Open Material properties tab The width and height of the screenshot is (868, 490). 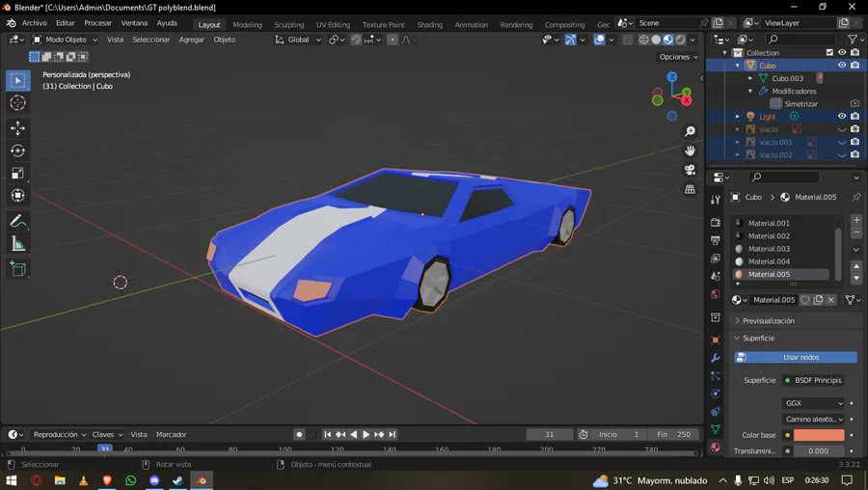point(716,448)
